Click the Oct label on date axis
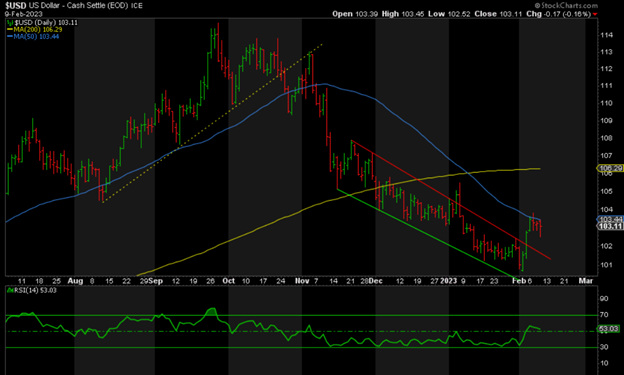The height and width of the screenshot is (375, 624). point(228,281)
